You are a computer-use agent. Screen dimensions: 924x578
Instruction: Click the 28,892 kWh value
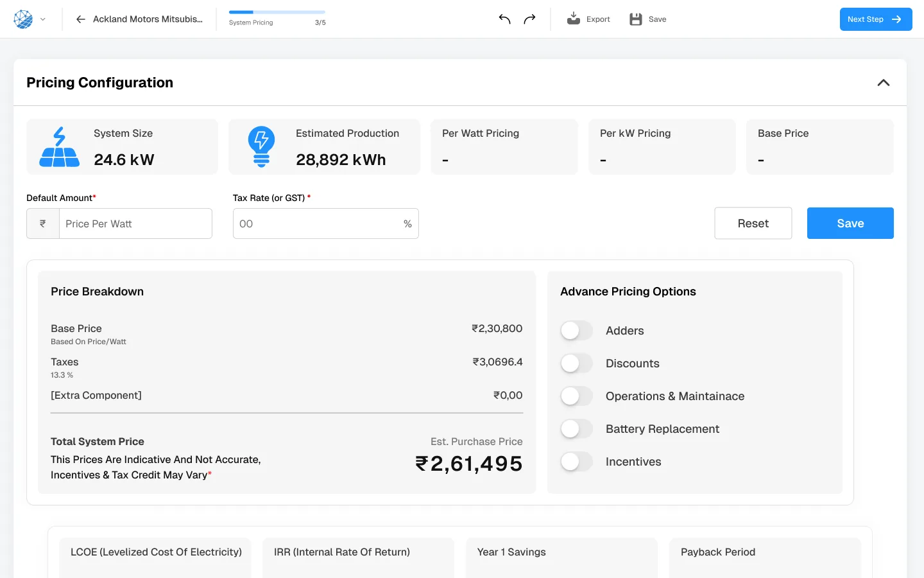pos(341,159)
